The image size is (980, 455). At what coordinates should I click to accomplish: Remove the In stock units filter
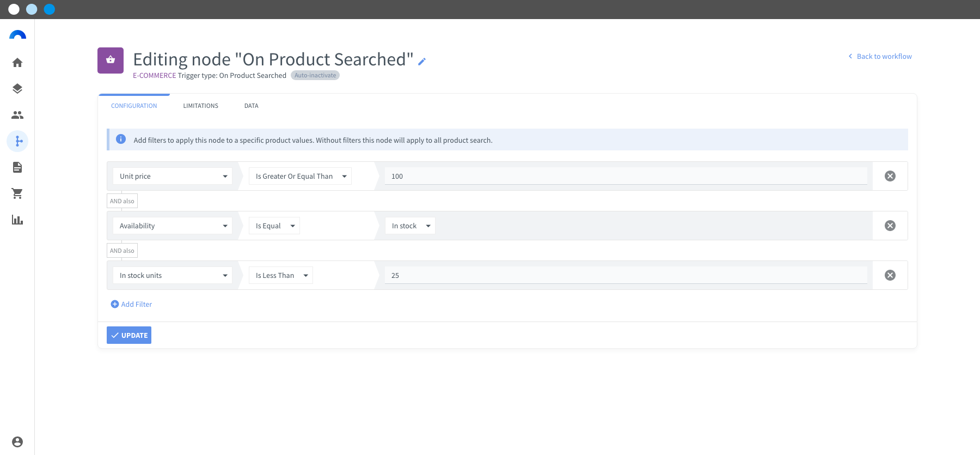pyautogui.click(x=890, y=275)
